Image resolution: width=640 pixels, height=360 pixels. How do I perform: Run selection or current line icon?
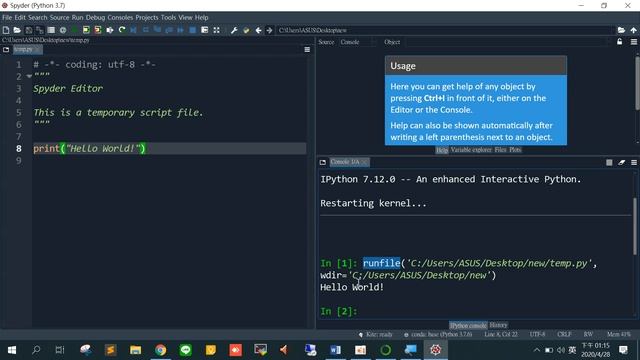coord(110,30)
